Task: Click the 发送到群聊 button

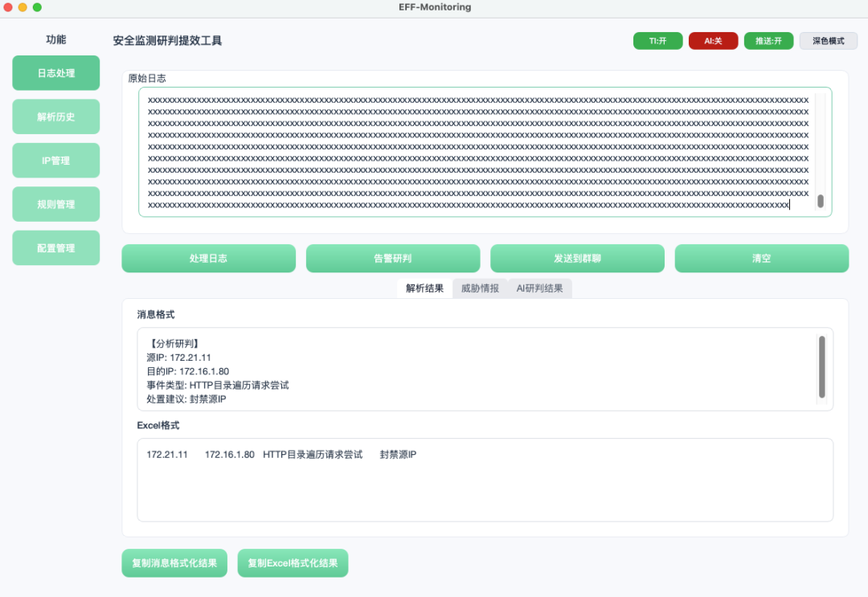Action: 577,259
